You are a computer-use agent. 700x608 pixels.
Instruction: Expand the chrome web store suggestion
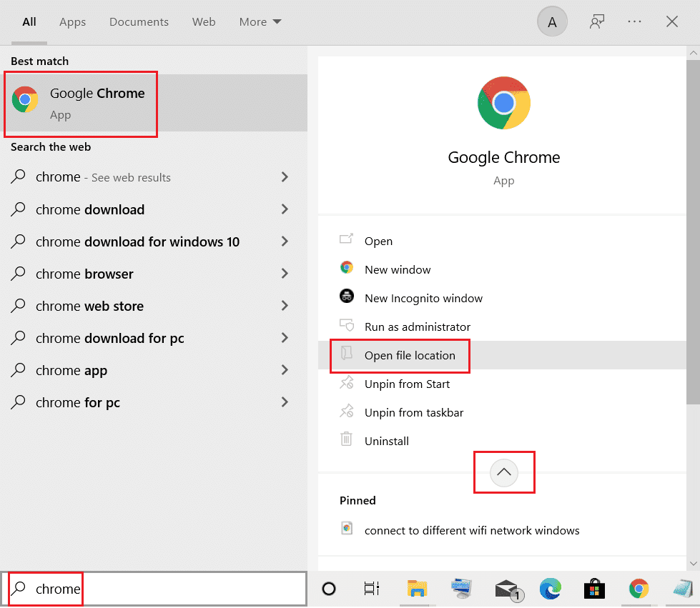[x=285, y=306]
